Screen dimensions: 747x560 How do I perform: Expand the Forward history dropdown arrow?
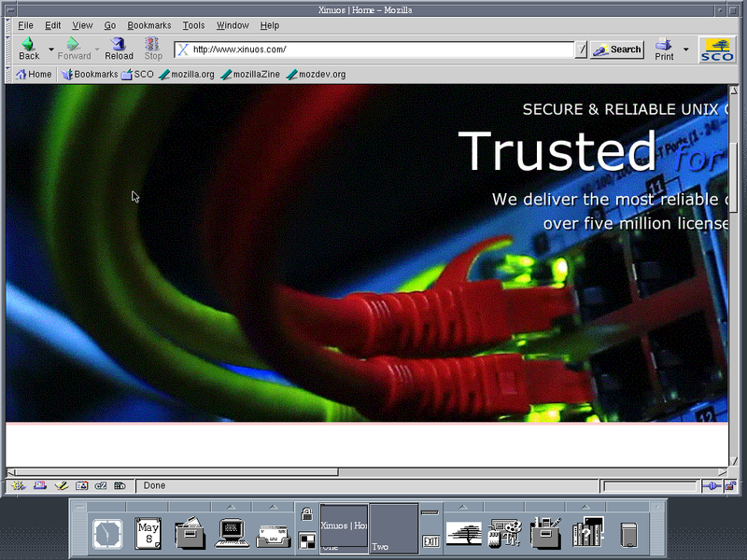pos(97,49)
